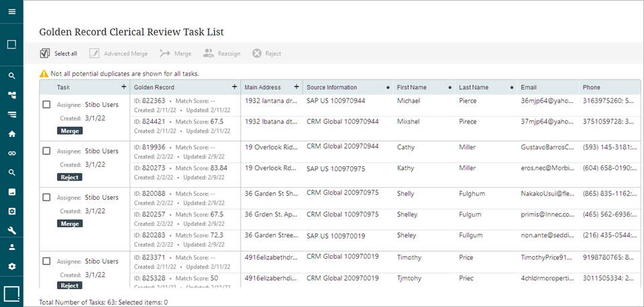
Task: Click the hierarchy tree icon in sidebar
Action: [11, 95]
